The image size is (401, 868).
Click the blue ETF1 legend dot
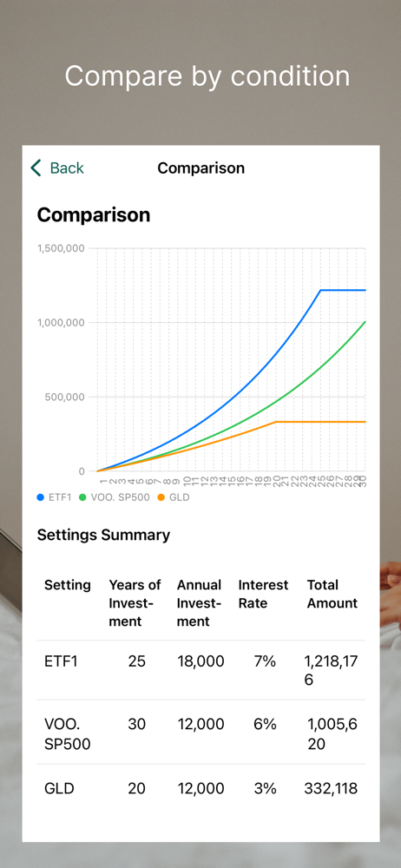(41, 497)
